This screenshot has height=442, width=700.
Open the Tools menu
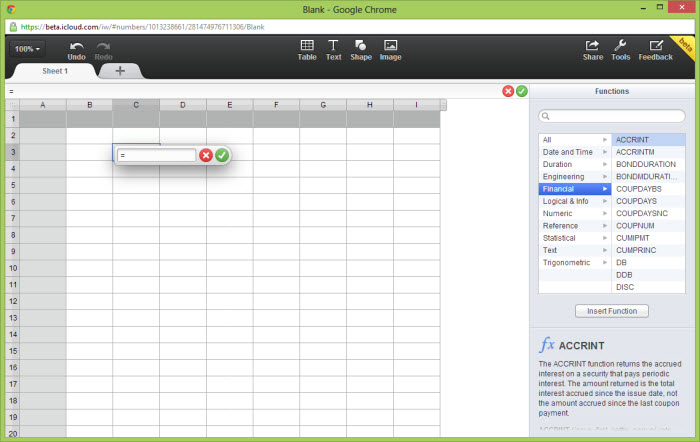(x=621, y=50)
